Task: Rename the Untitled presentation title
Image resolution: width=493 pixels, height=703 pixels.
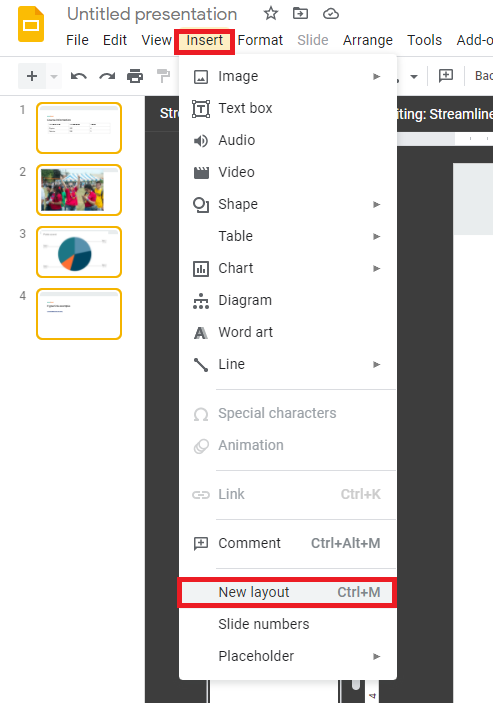Action: click(x=152, y=14)
